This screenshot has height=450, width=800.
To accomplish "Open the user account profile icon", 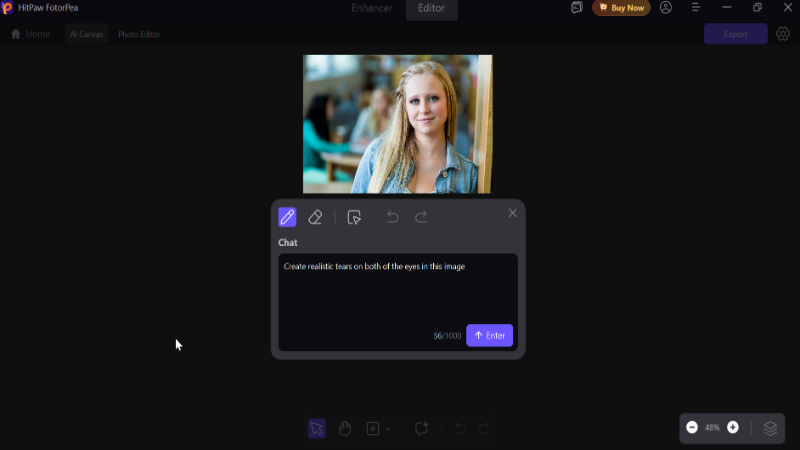I will tap(666, 8).
